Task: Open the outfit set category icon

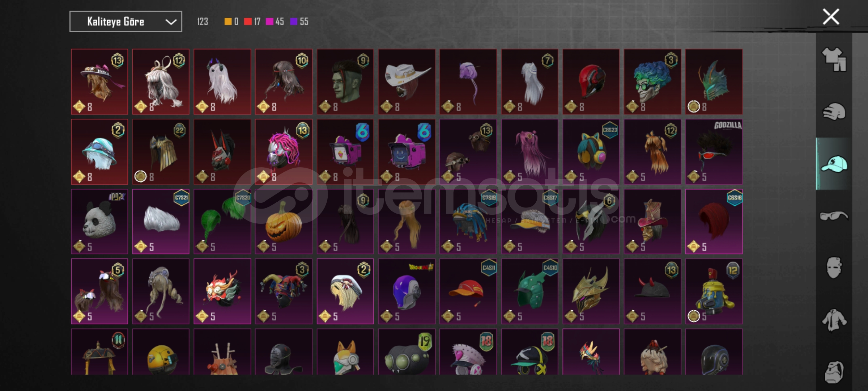Action: [x=834, y=59]
